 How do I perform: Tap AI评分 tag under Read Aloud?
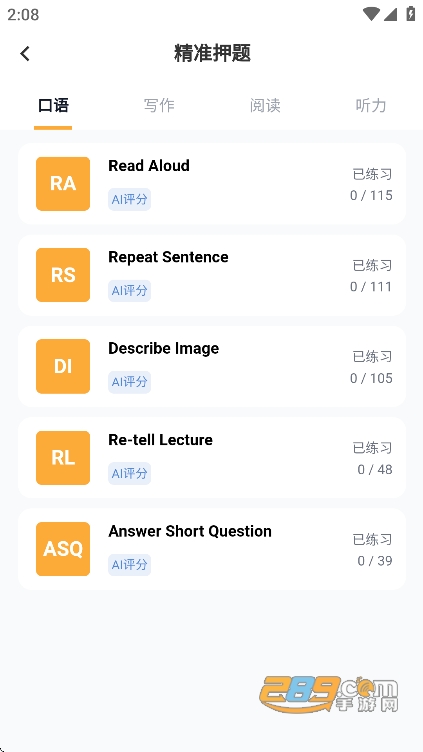[129, 200]
